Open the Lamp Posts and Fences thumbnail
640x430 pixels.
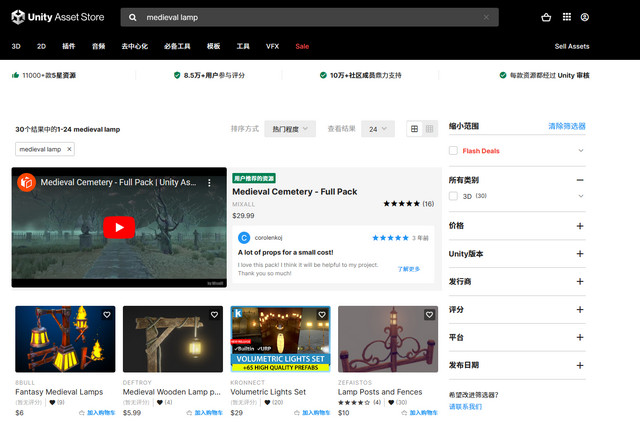coord(388,339)
